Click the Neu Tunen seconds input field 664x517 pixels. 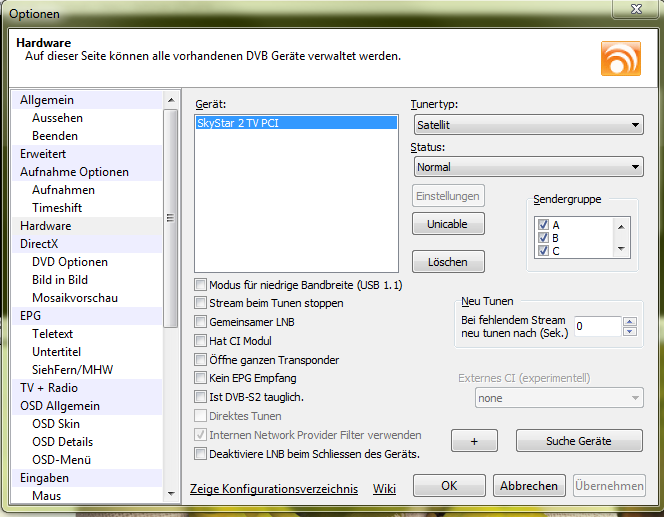596,327
